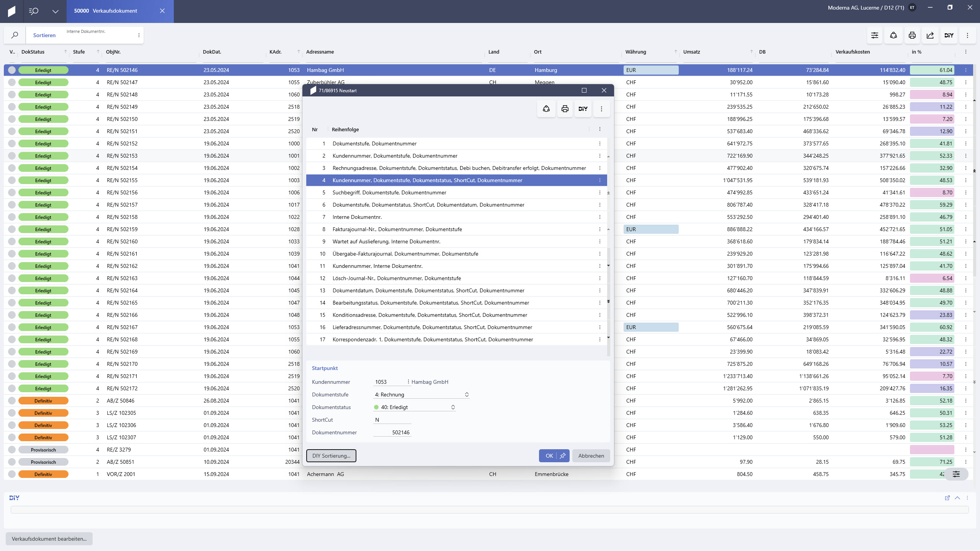Open the main toolbar three-dot overflow menu

click(x=967, y=35)
